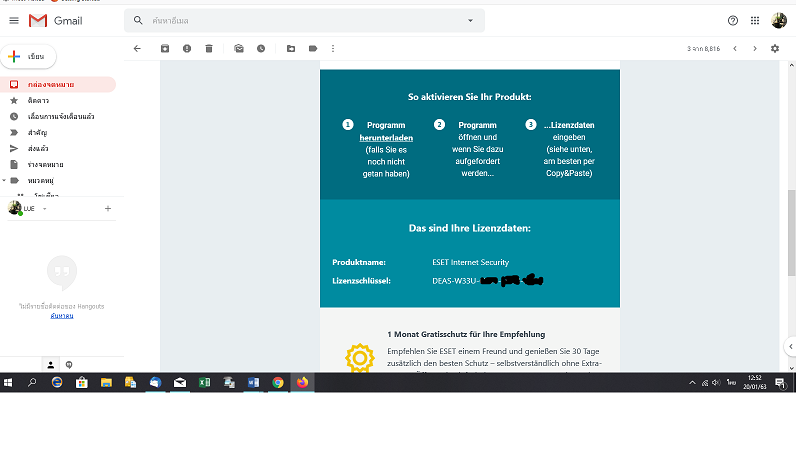The width and height of the screenshot is (800, 450).
Task: Open Internet Explorer from the taskbar
Action: pos(57,383)
